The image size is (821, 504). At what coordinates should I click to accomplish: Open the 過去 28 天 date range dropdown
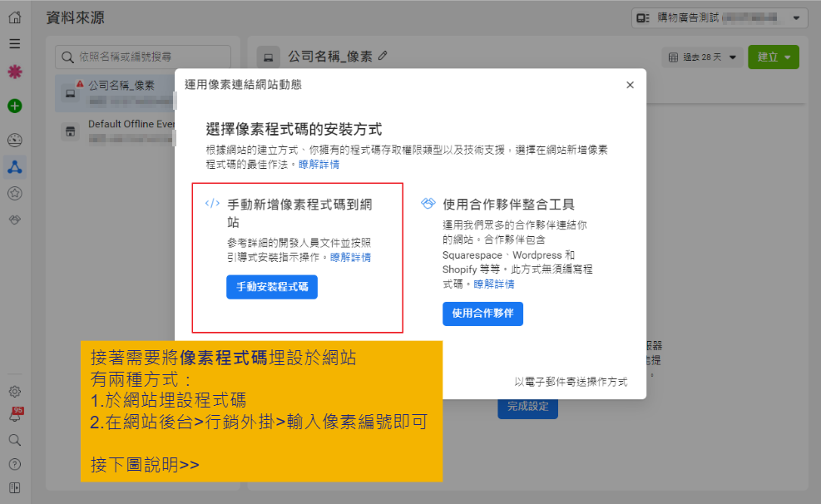[x=703, y=57]
